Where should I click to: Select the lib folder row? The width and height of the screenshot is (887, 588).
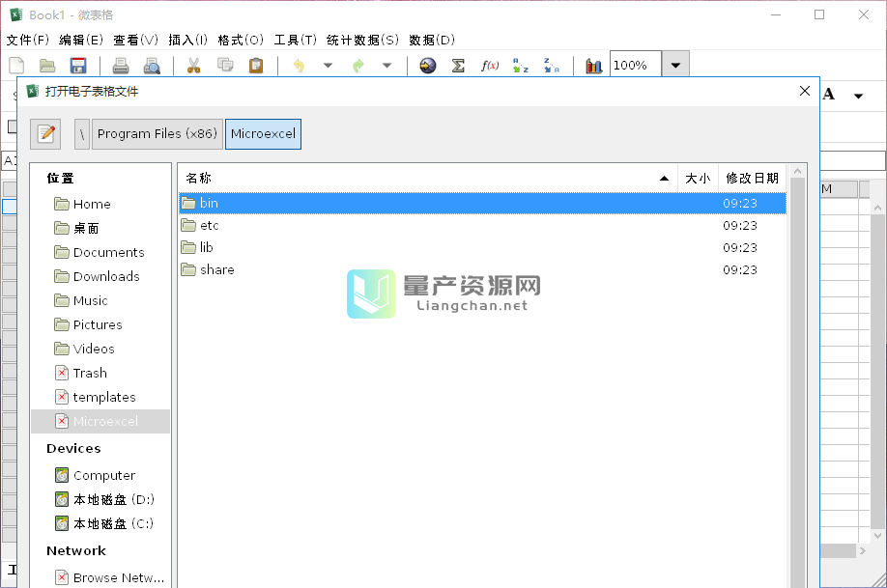(x=482, y=247)
